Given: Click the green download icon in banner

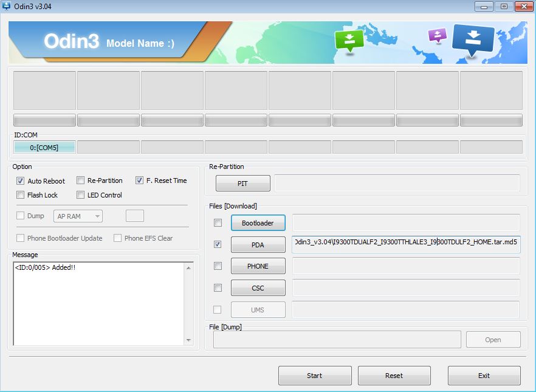Looking at the screenshot, I should (349, 40).
